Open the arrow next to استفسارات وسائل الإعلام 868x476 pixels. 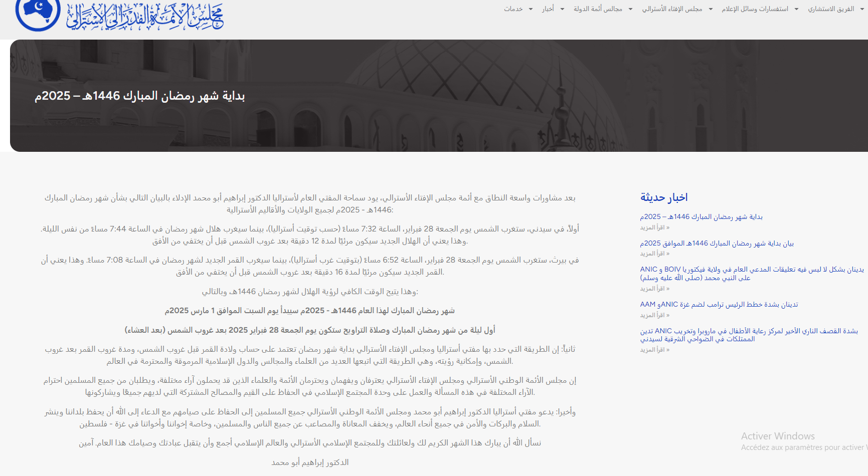pos(796,9)
